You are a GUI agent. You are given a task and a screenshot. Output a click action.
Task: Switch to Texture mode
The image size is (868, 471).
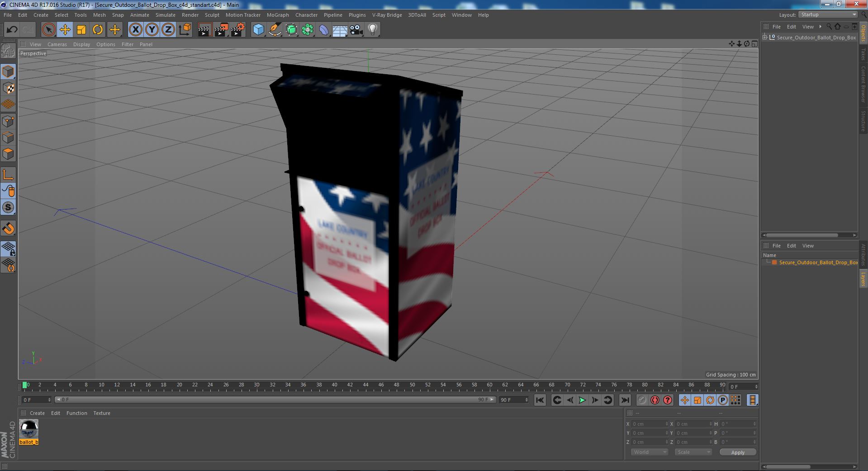pos(8,88)
